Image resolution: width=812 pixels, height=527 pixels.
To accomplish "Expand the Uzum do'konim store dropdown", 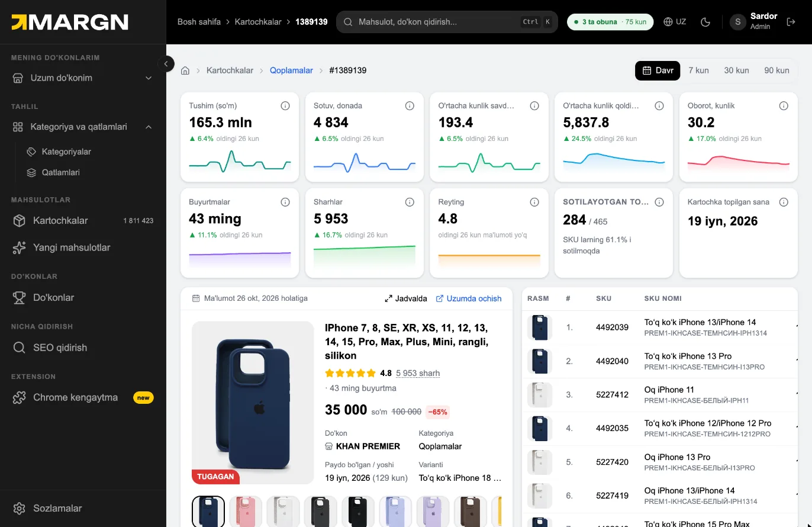I will tap(83, 78).
